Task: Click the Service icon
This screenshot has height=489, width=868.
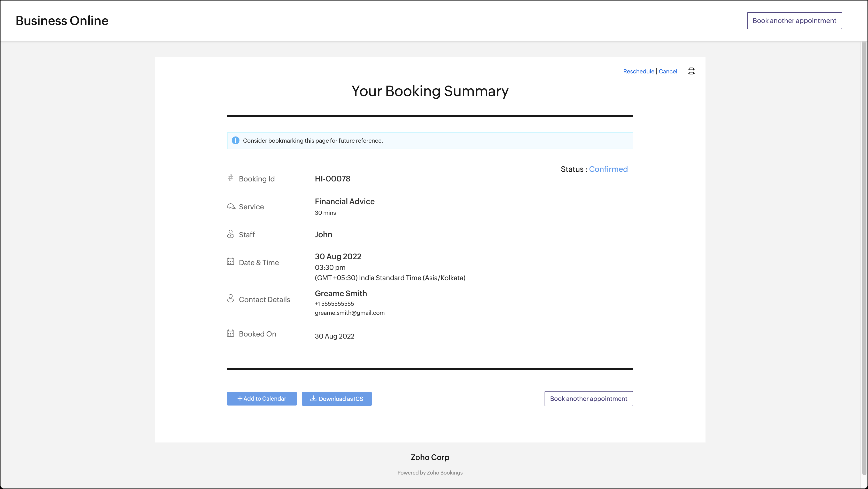Action: coord(231,206)
